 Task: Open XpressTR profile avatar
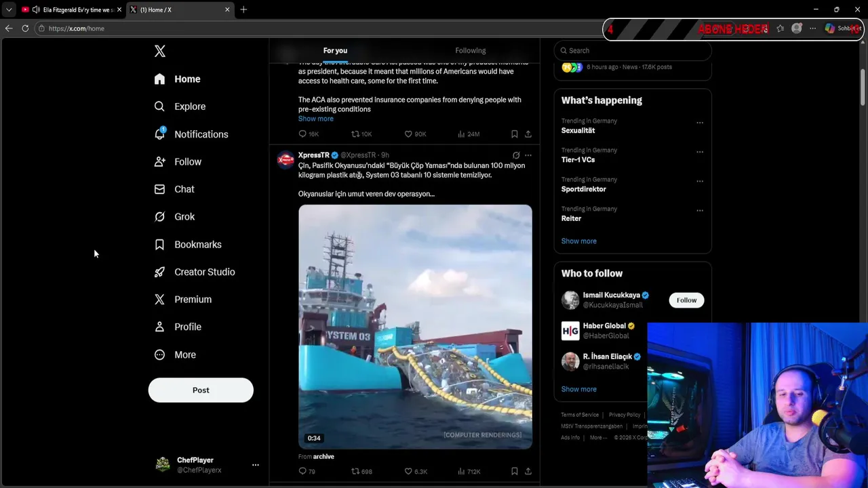[x=285, y=160]
